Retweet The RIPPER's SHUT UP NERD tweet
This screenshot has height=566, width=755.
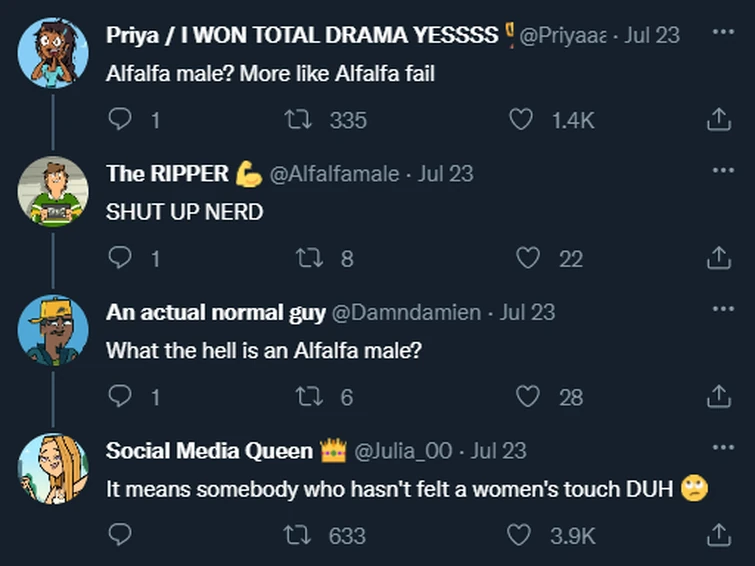[312, 259]
